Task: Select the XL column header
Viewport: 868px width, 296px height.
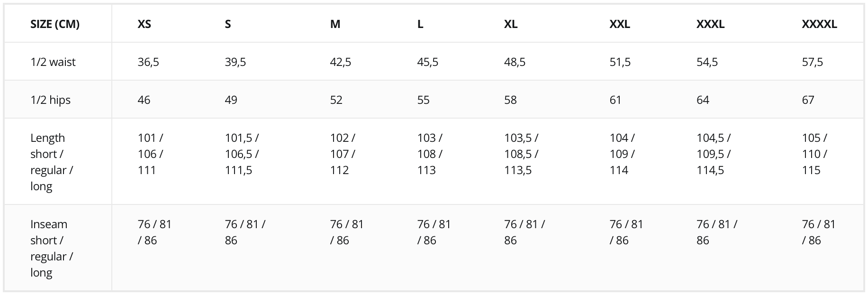Action: [x=511, y=24]
